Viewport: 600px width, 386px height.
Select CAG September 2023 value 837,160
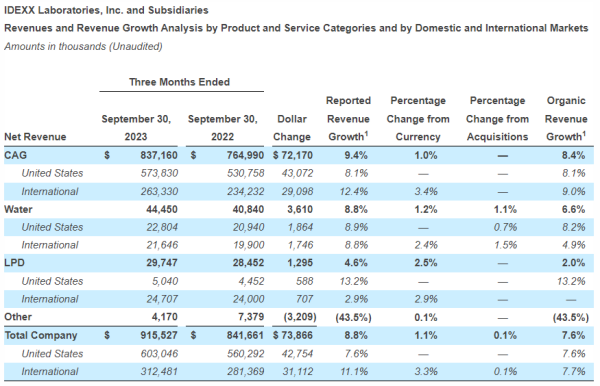click(x=159, y=155)
